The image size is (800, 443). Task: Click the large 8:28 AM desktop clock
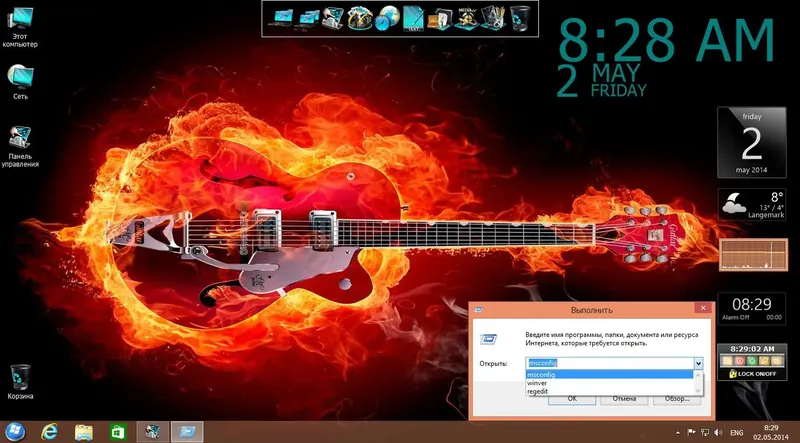coord(667,40)
